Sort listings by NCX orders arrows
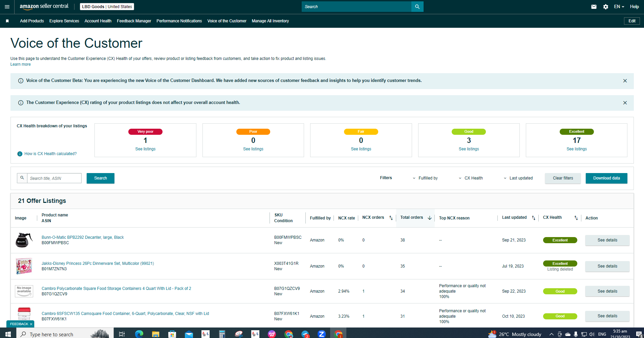 tap(391, 218)
